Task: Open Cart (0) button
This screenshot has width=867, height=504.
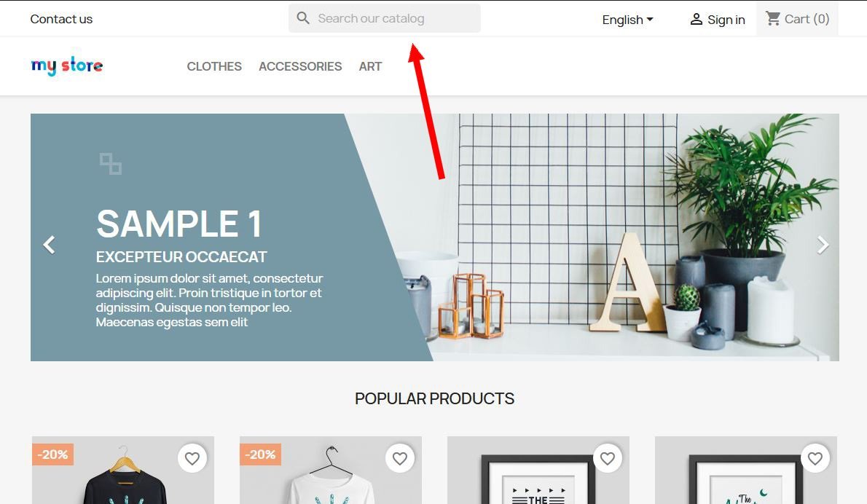Action: (797, 19)
